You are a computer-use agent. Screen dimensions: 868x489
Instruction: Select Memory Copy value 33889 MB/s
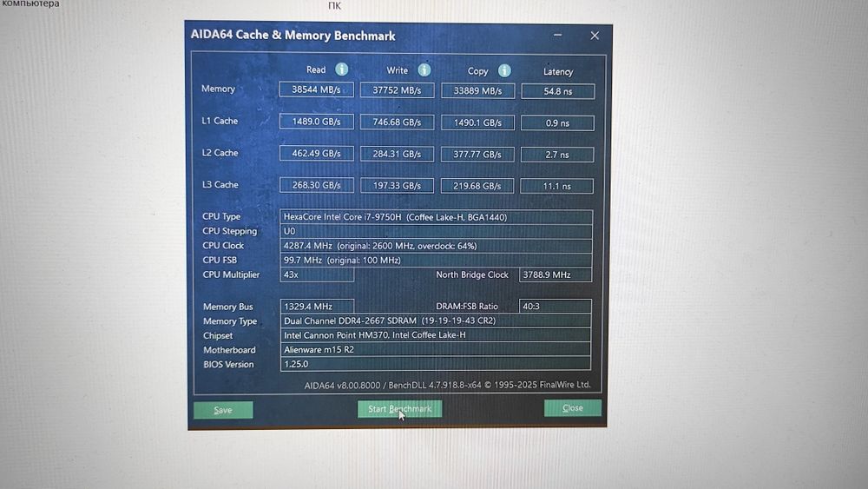[477, 90]
